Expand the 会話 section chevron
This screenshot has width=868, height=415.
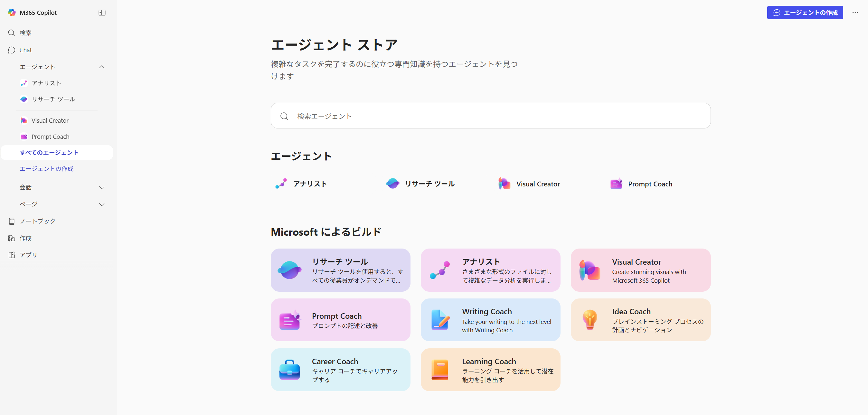(x=102, y=187)
